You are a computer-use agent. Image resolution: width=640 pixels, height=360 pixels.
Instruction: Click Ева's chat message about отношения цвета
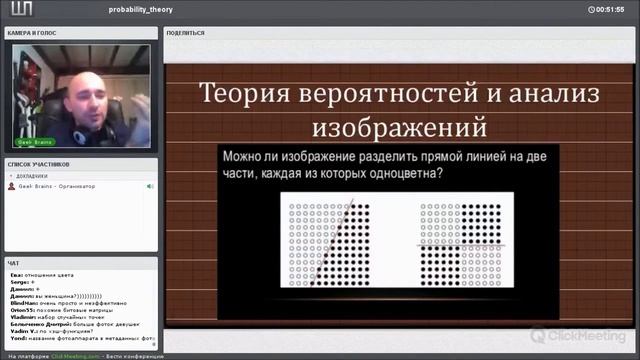tap(42, 275)
